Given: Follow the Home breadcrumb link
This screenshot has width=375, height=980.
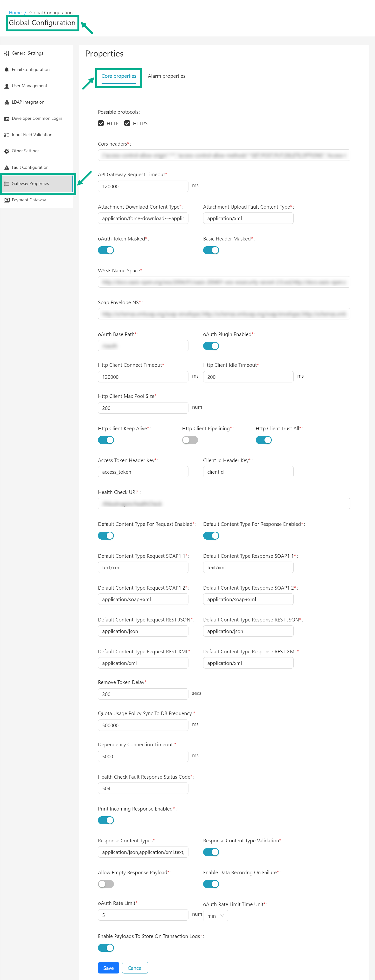Looking at the screenshot, I should [15, 12].
